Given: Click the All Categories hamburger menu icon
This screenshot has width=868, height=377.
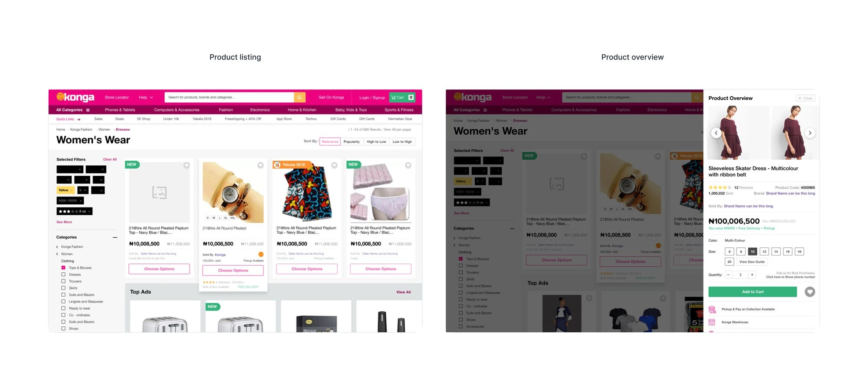Looking at the screenshot, I should click(88, 110).
